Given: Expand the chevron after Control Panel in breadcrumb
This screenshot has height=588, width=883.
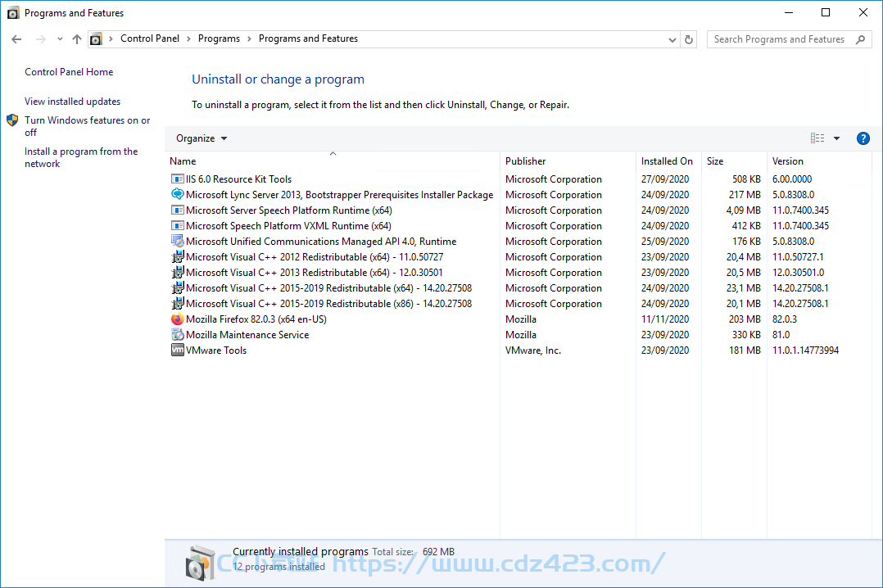Looking at the screenshot, I should (x=188, y=38).
